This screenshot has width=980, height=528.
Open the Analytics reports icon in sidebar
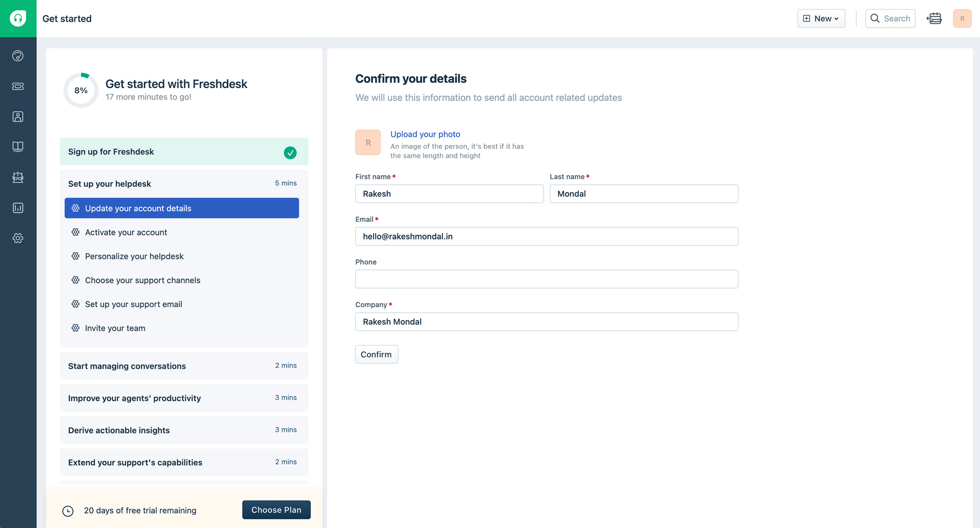point(18,208)
